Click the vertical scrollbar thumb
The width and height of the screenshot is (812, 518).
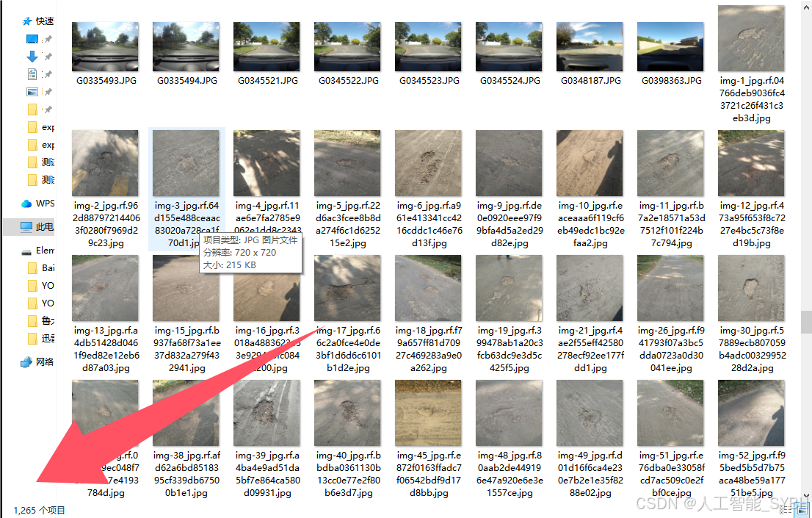click(806, 322)
